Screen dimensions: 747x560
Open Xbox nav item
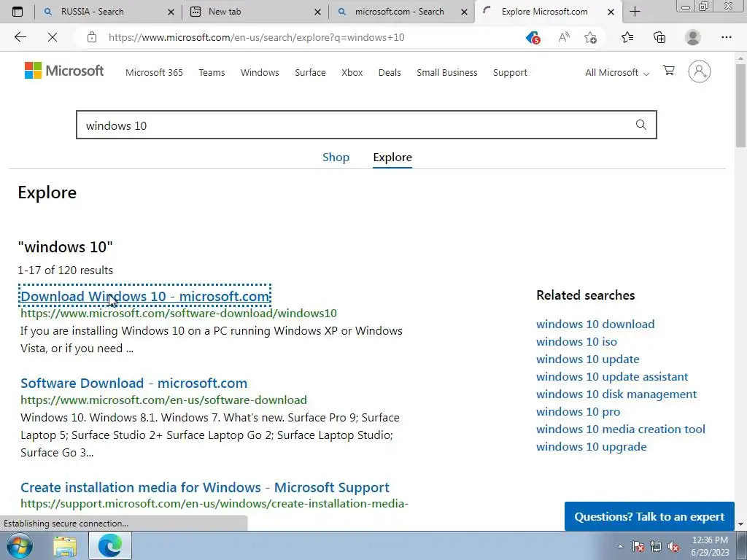coord(352,72)
